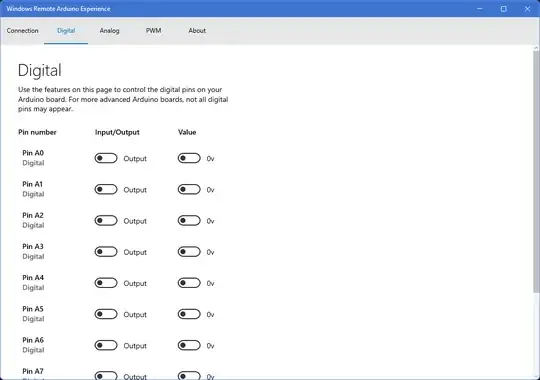The image size is (540, 380).
Task: Toggle Pin A6 input/output mode switch
Action: coord(106,346)
